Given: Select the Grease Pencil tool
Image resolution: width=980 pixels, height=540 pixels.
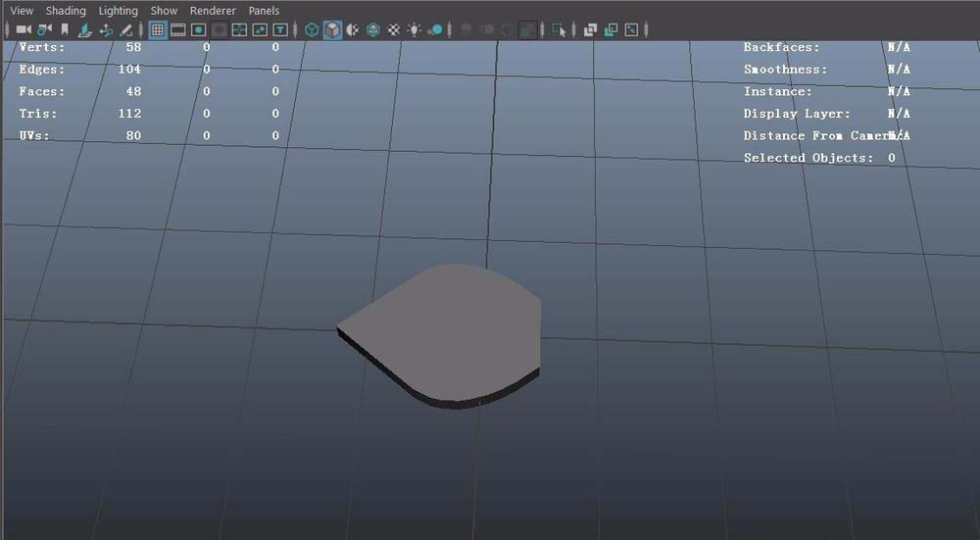Looking at the screenshot, I should coord(126,29).
